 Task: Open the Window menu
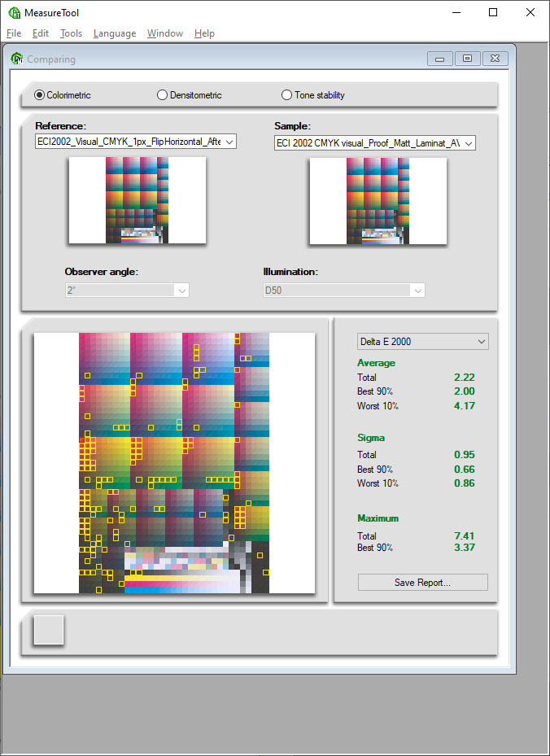[x=165, y=33]
